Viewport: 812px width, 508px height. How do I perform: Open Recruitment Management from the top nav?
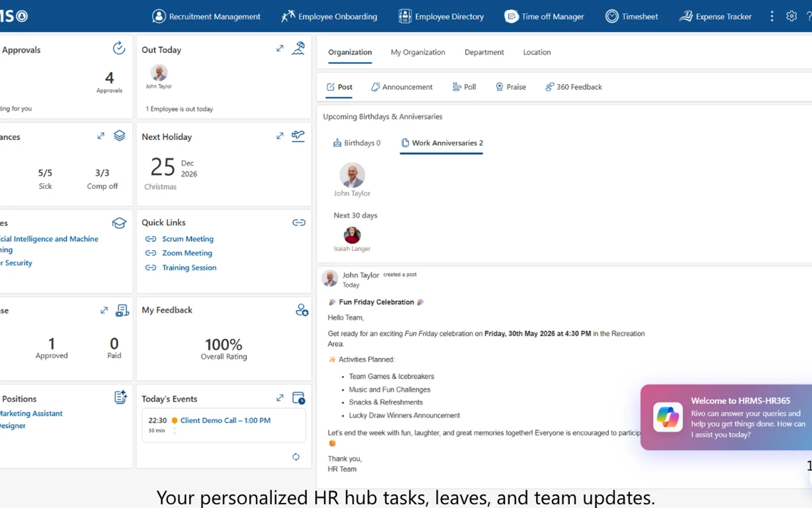click(x=206, y=16)
